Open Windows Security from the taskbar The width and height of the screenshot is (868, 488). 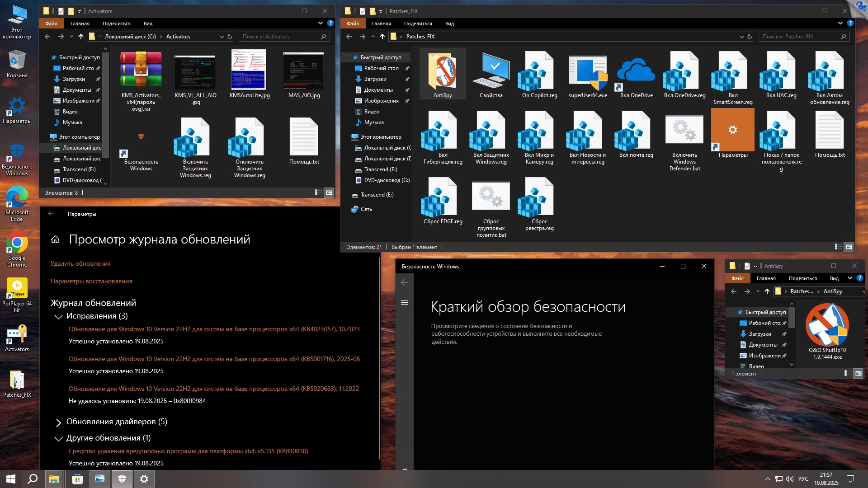tap(122, 479)
